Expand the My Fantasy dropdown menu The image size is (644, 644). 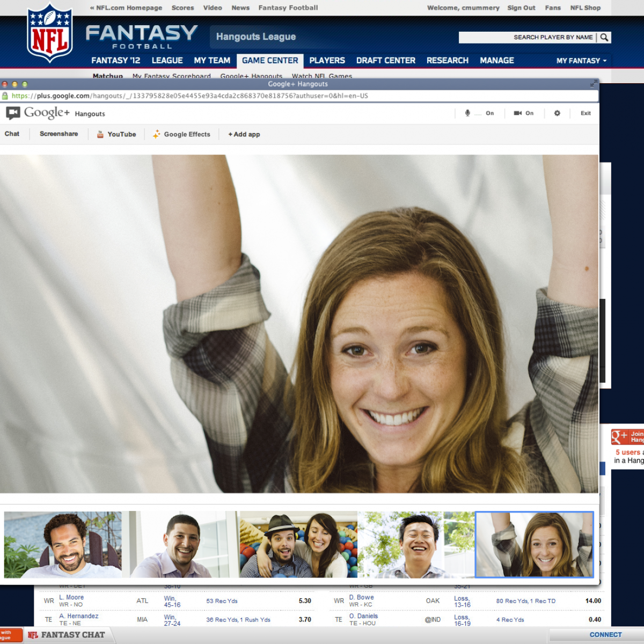tap(581, 61)
